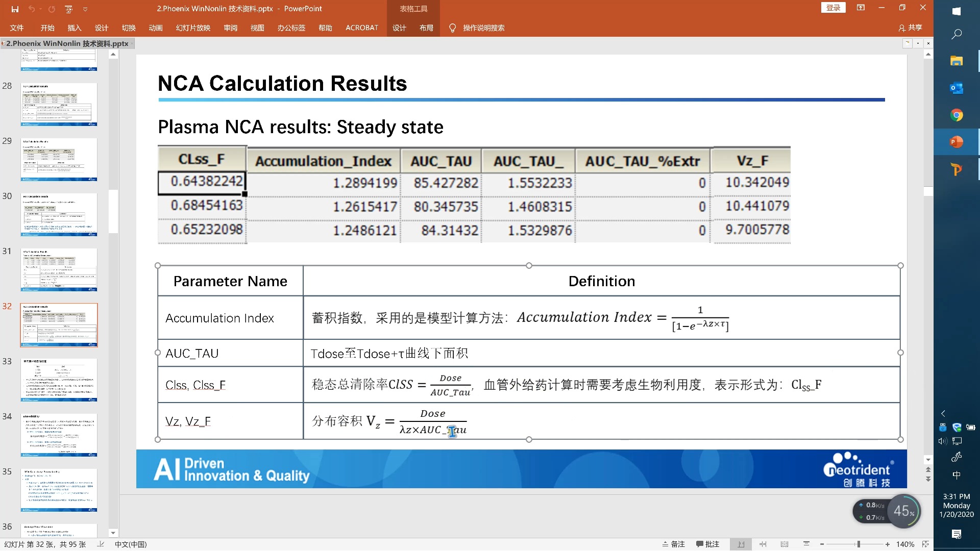Open the Customize Quick Access Toolbar dropdown
The image size is (980, 551).
click(x=85, y=9)
